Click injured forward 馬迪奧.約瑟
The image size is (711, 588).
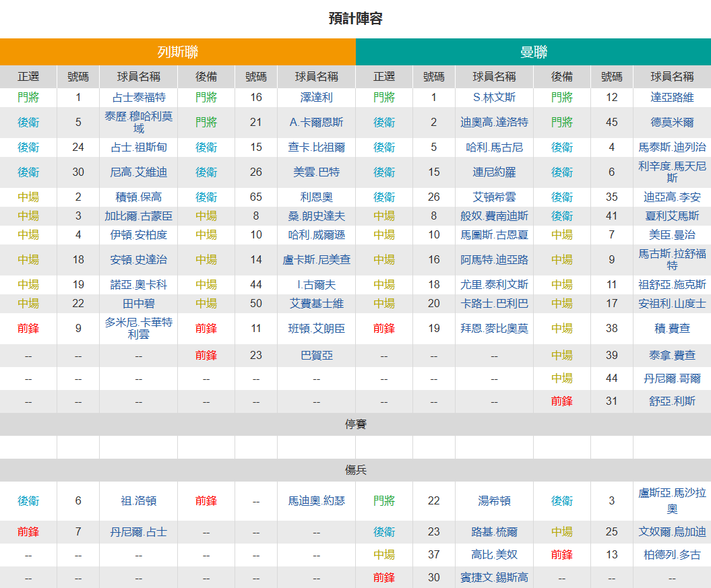tap(317, 500)
